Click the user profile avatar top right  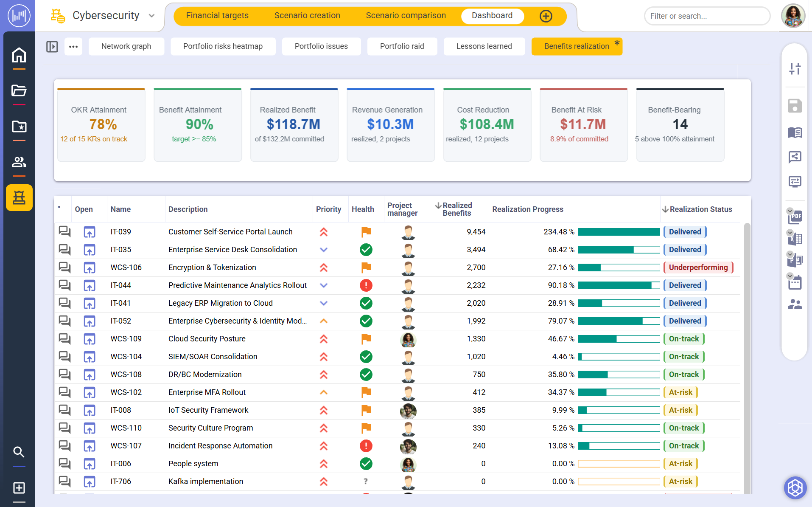tap(792, 16)
